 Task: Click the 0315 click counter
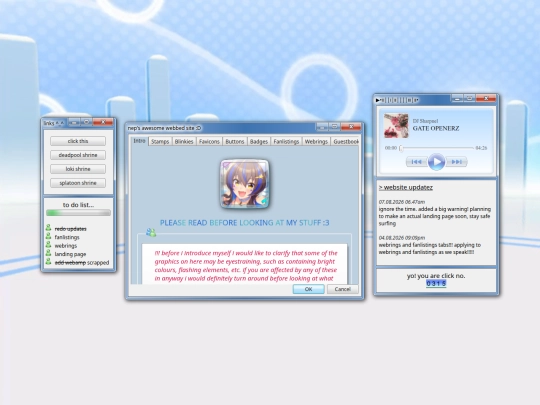click(x=436, y=283)
